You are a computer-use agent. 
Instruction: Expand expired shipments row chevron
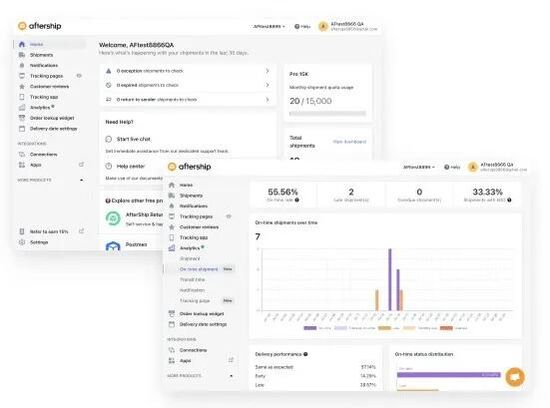[x=267, y=85]
